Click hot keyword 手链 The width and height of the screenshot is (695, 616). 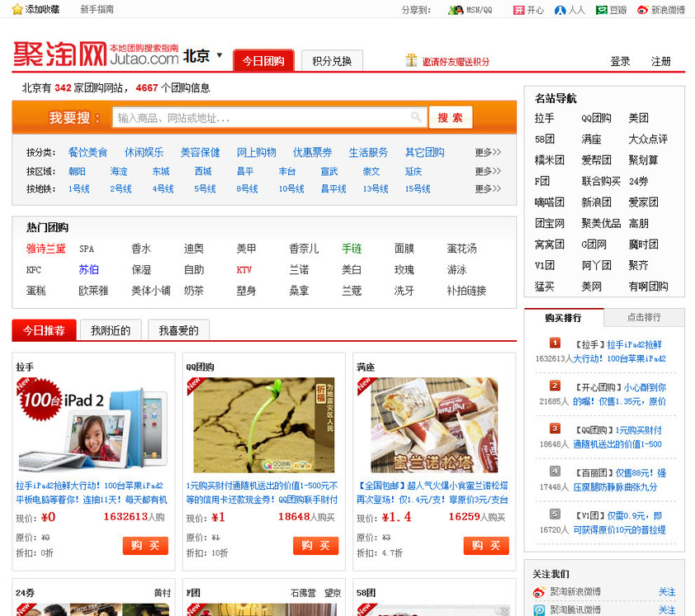pos(352,249)
